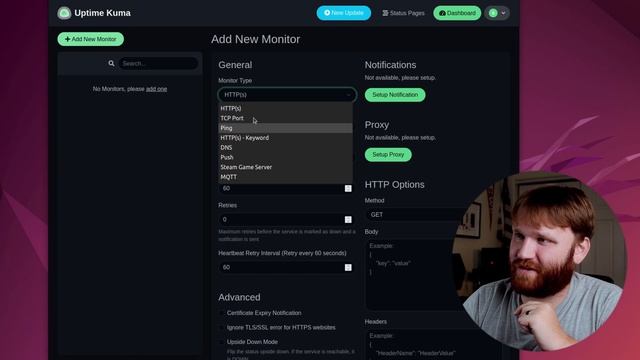The height and width of the screenshot is (360, 640).
Task: Click the Add New Monitor heading
Action: [256, 39]
